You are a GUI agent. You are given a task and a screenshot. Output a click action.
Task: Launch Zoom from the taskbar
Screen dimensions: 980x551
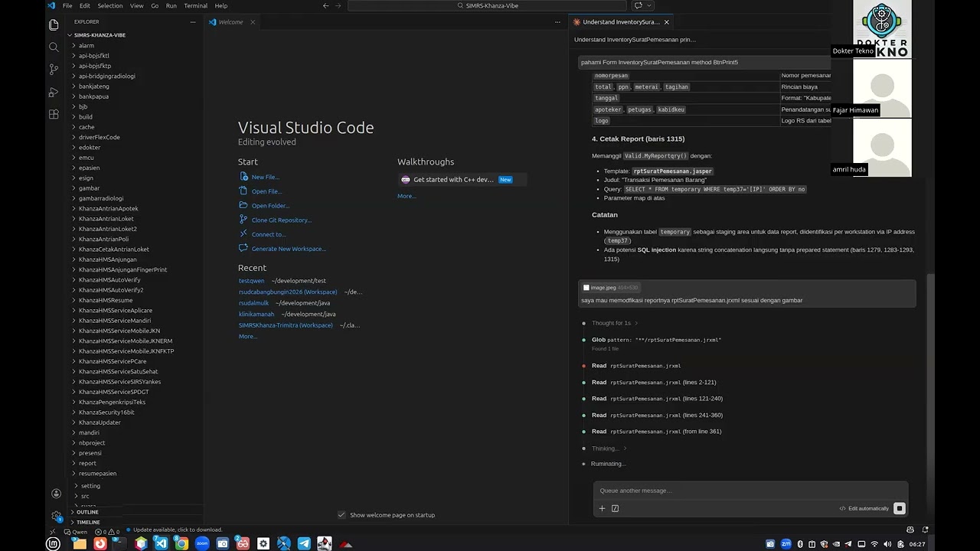pos(202,543)
